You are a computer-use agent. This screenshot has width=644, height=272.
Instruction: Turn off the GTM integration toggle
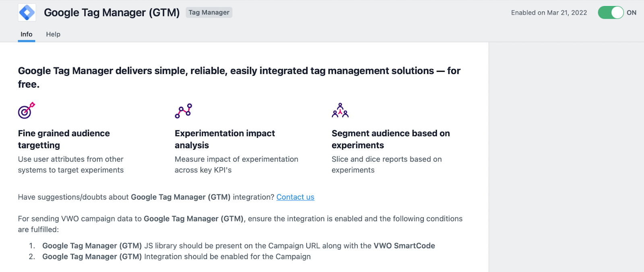point(611,12)
